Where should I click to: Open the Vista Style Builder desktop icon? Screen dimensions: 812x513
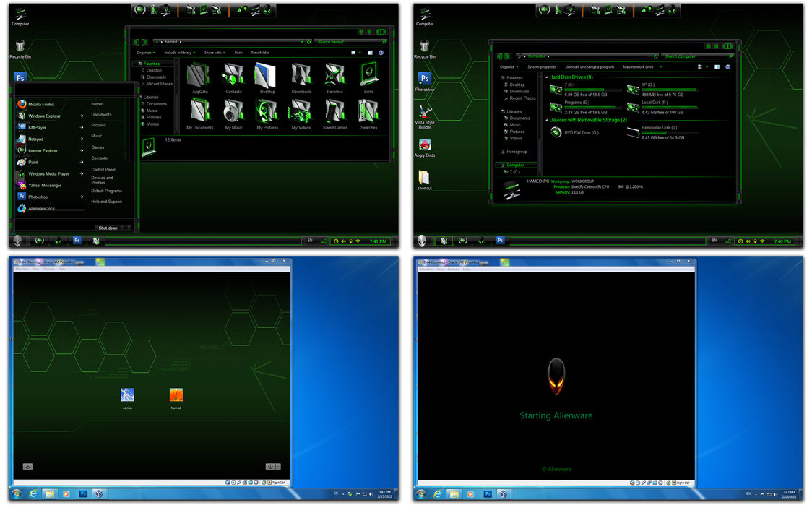pyautogui.click(x=425, y=117)
